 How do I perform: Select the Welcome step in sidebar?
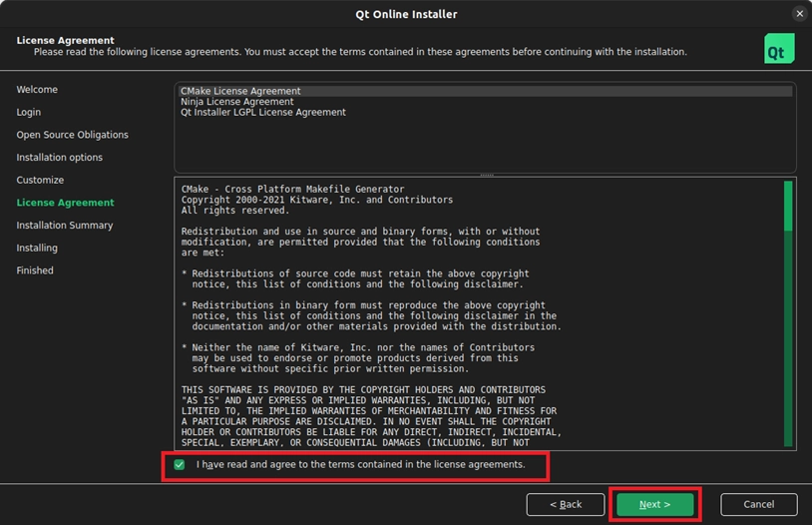[37, 90]
